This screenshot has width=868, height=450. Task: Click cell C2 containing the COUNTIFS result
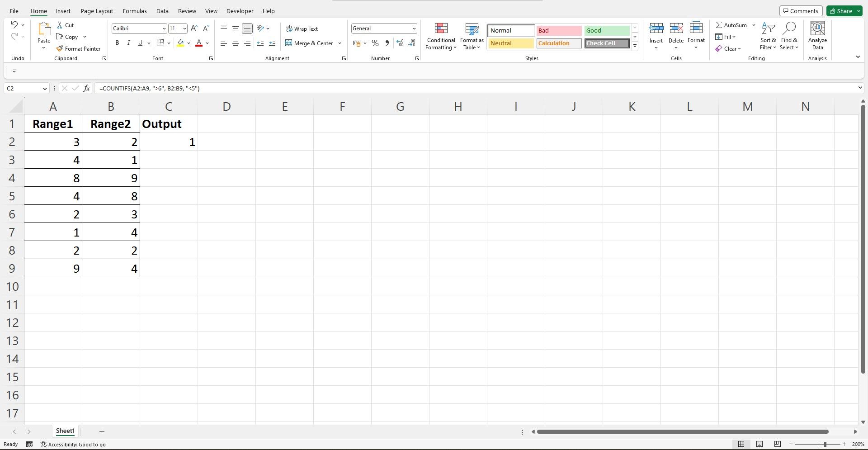tap(169, 142)
